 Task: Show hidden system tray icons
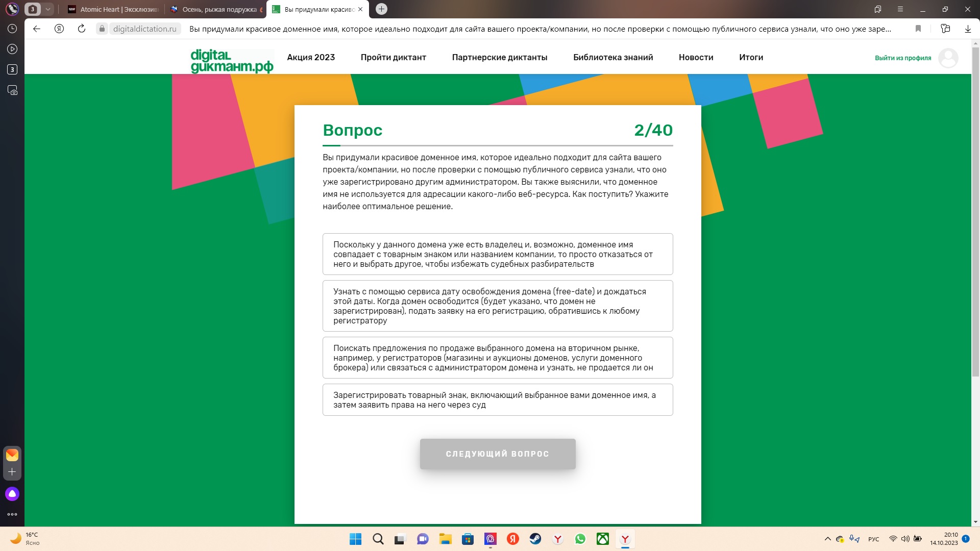point(827,539)
